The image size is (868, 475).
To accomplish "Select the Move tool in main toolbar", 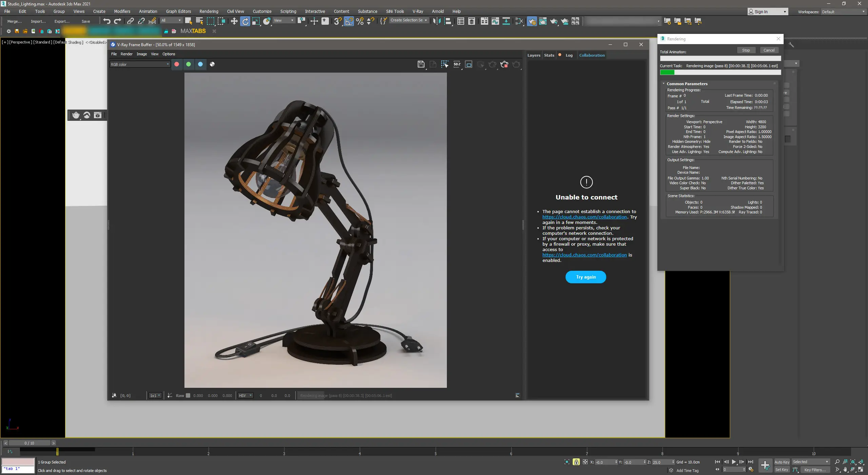I will [234, 21].
